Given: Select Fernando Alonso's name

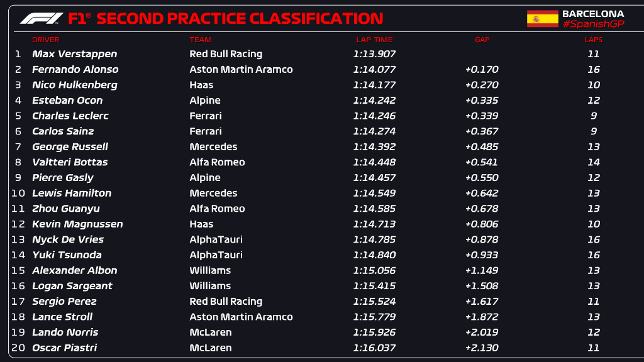Looking at the screenshot, I should [x=75, y=70].
